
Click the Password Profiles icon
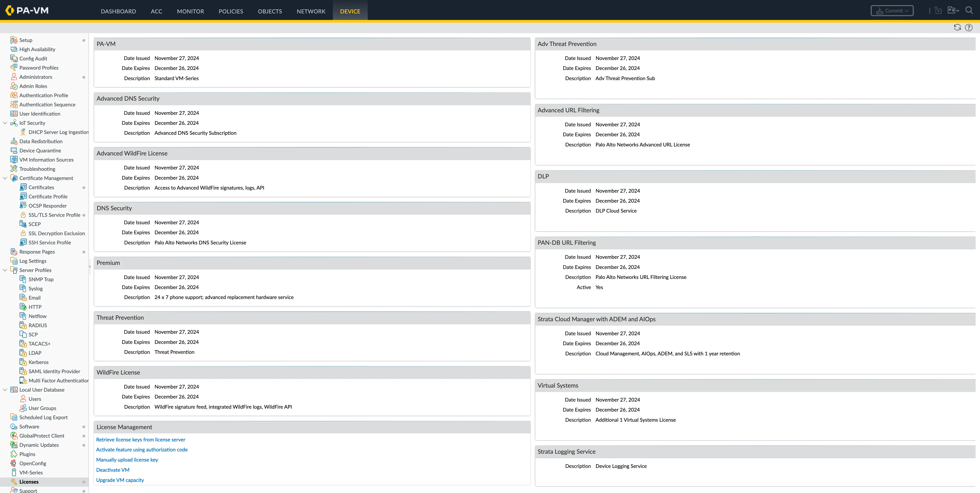pyautogui.click(x=14, y=67)
